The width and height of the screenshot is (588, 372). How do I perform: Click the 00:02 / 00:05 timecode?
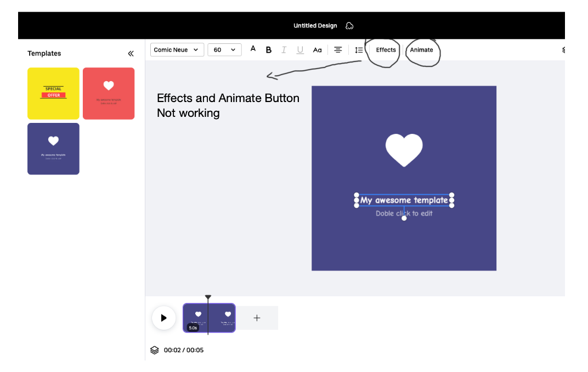point(184,350)
